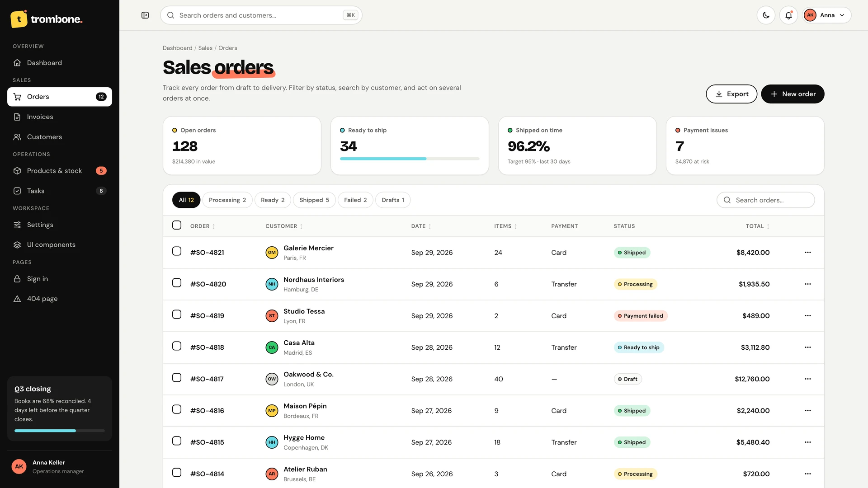Sort table by the Customer column

click(x=284, y=226)
